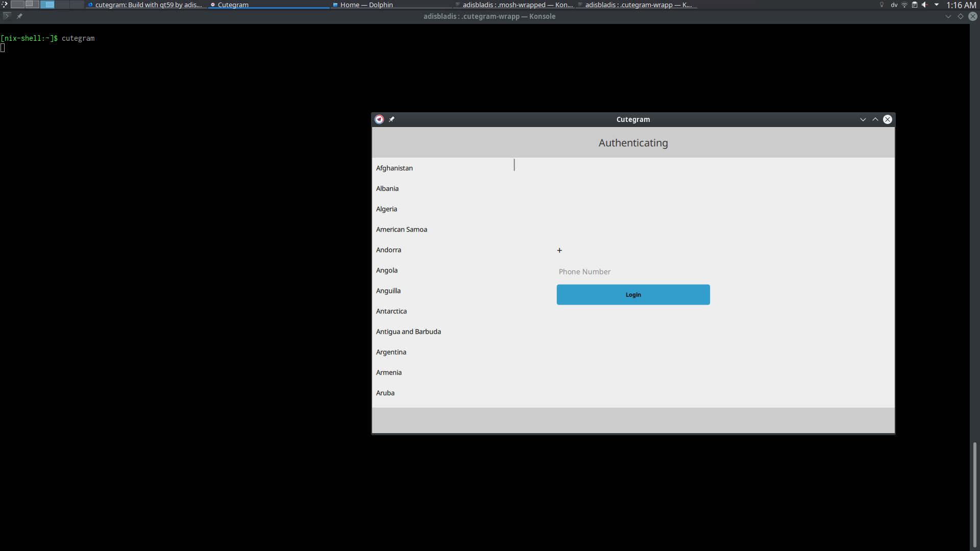Click the Konsole vertical scrollbar handle
The height and width of the screenshot is (551, 980).
[x=974, y=494]
